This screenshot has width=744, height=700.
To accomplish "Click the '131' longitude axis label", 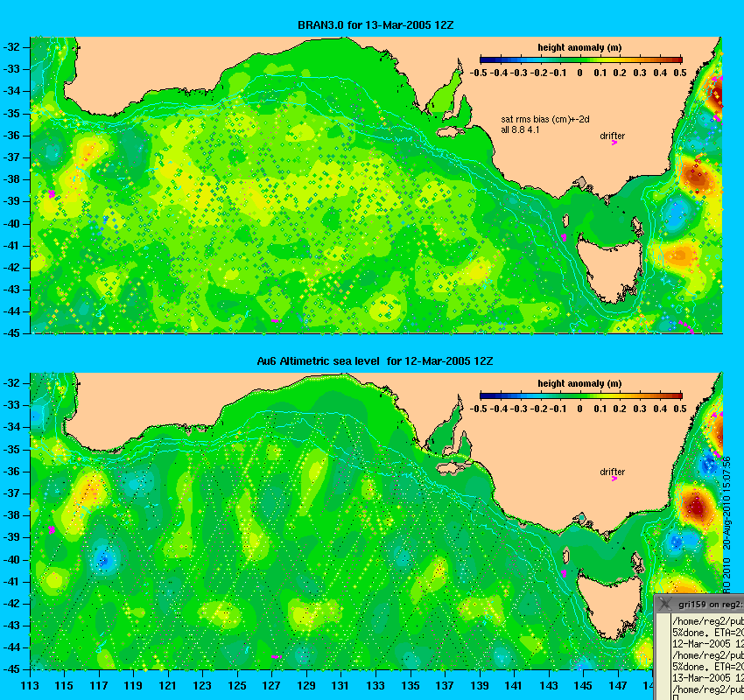I will pos(340,685).
